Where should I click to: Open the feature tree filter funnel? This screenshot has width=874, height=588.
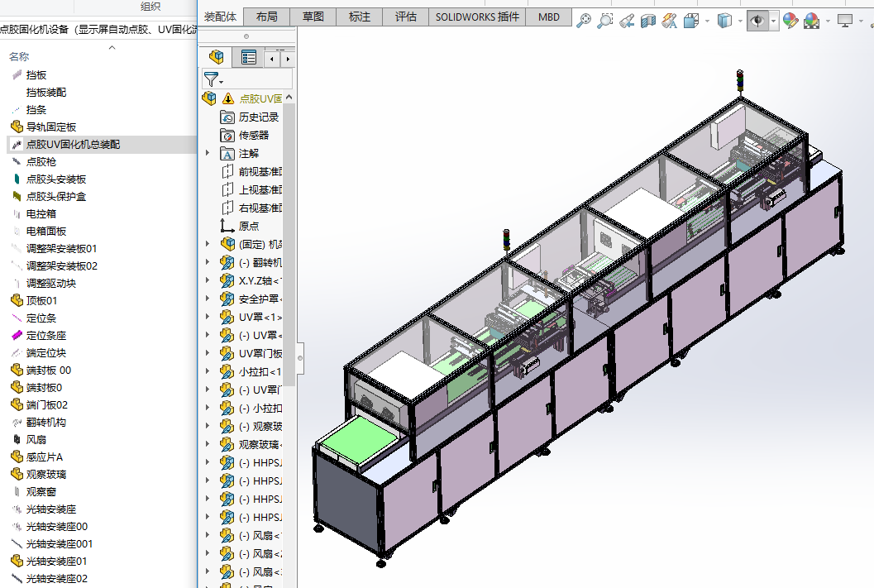(213, 79)
